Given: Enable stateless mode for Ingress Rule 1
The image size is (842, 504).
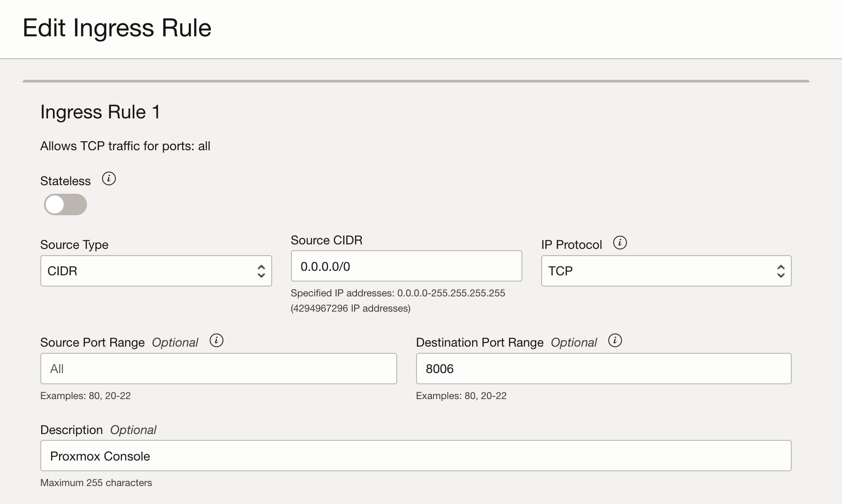Looking at the screenshot, I should (x=65, y=204).
